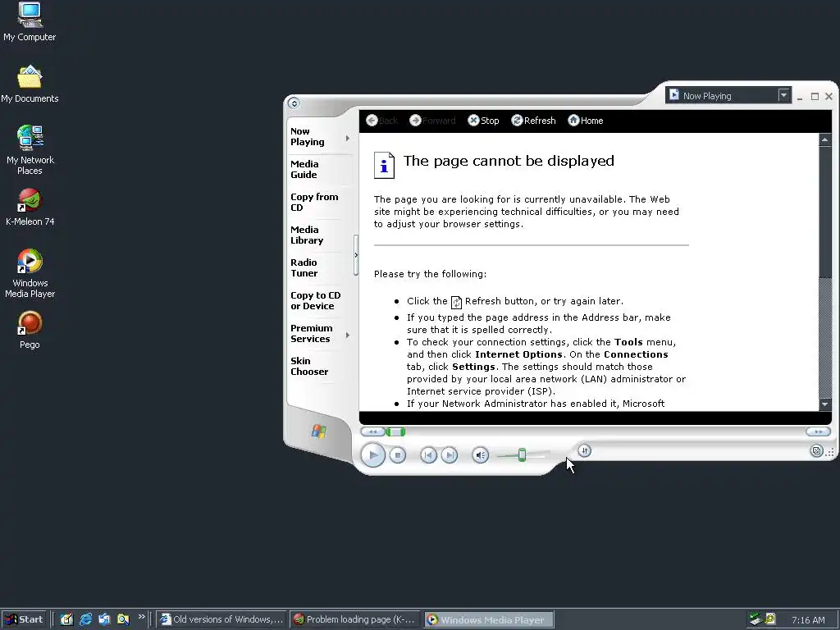This screenshot has height=630, width=840.
Task: Click the Stop playback button
Action: click(x=398, y=455)
